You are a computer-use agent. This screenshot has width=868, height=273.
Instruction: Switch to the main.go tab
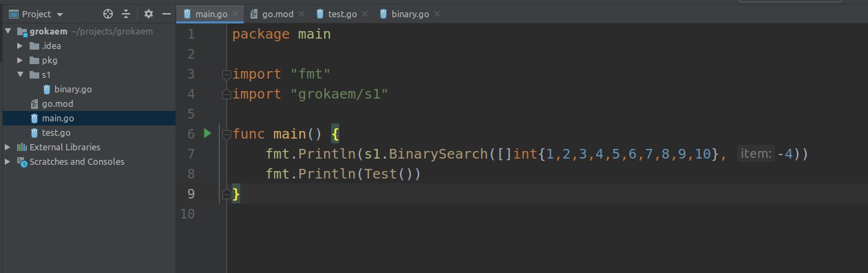point(211,14)
